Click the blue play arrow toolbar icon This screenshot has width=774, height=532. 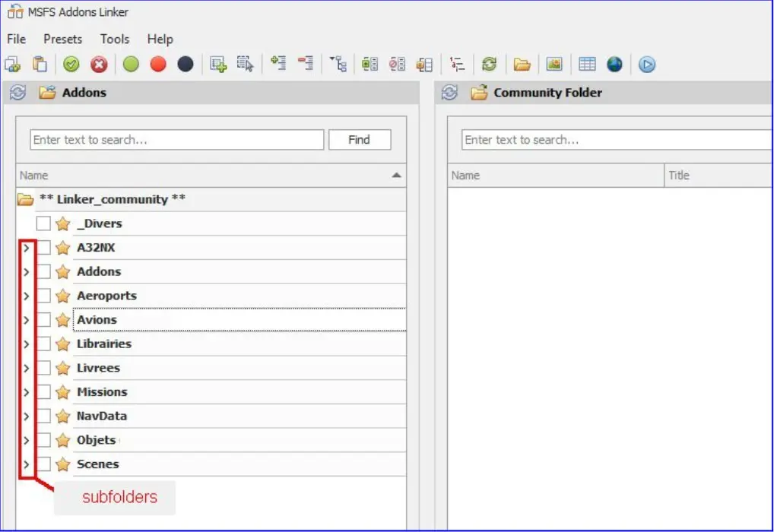pyautogui.click(x=646, y=64)
